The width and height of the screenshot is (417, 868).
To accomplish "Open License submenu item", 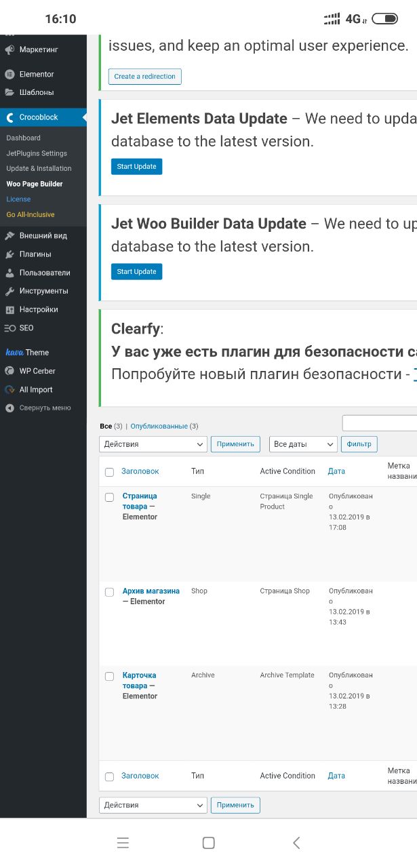I will tap(18, 199).
